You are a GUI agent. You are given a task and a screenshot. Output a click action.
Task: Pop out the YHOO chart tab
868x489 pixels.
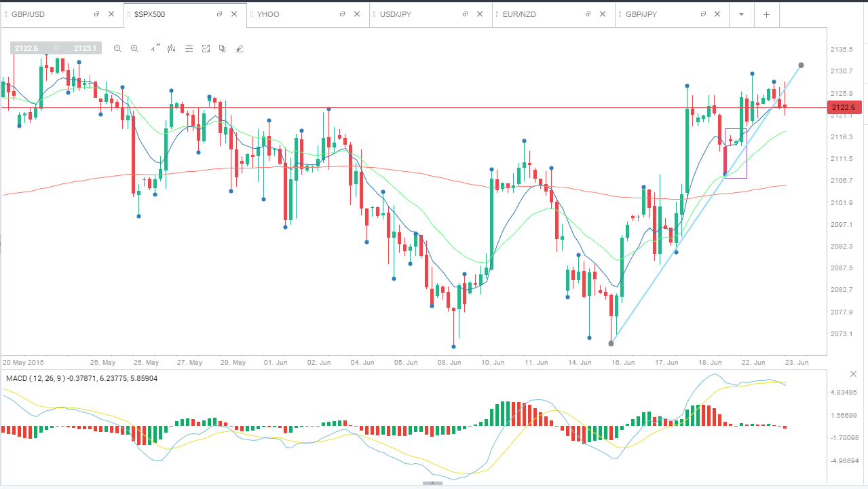341,14
